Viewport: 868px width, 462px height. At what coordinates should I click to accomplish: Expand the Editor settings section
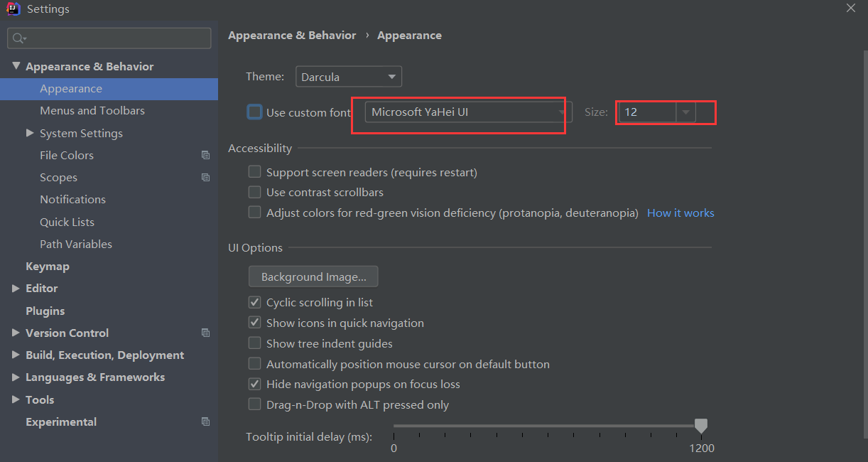pyautogui.click(x=16, y=288)
